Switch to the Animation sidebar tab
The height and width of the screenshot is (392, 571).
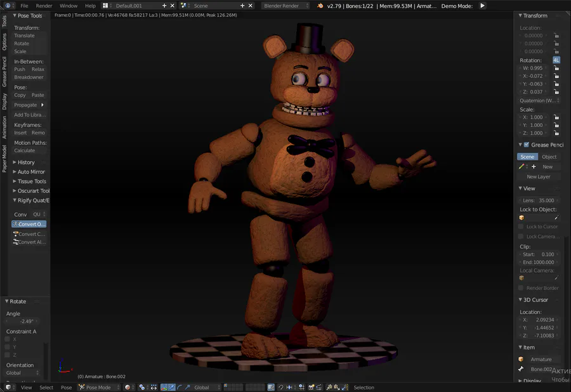click(x=4, y=127)
